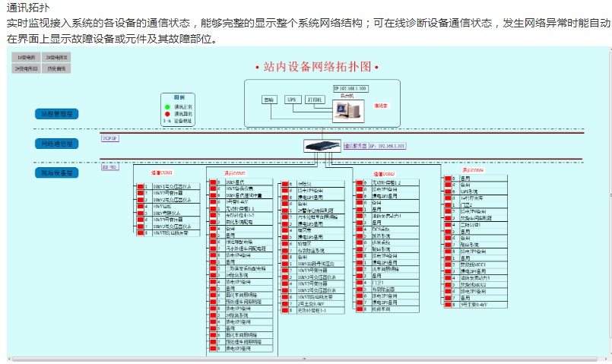Select the UPS device box
Screen dimensions: 612x364
292,100
